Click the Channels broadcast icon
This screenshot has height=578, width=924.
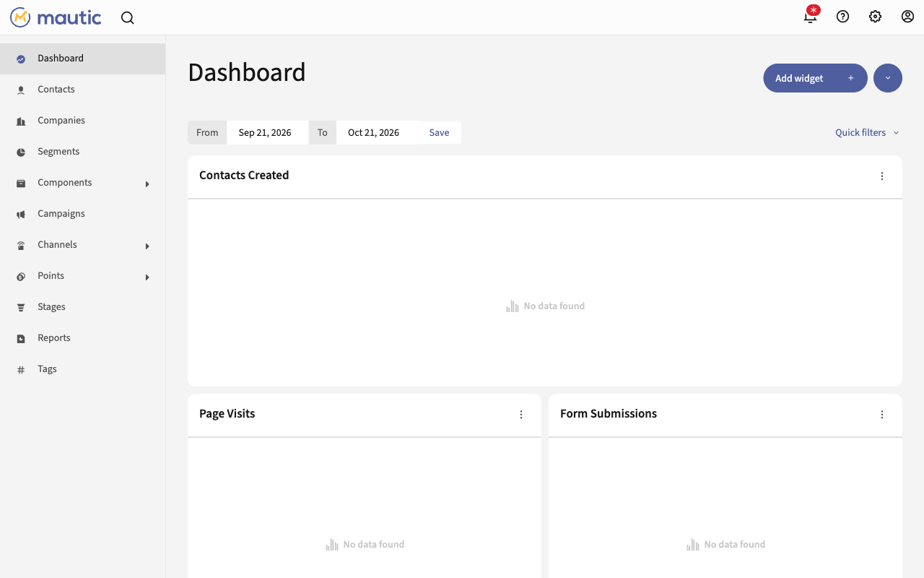click(21, 246)
